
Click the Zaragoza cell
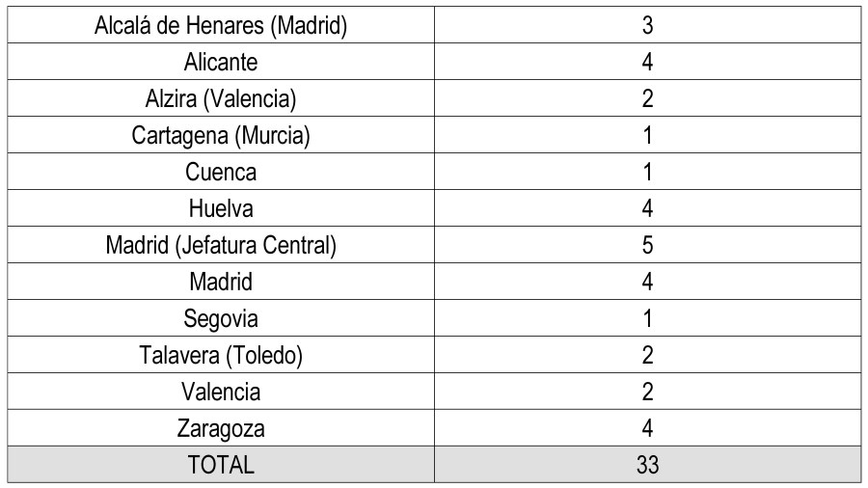(221, 428)
